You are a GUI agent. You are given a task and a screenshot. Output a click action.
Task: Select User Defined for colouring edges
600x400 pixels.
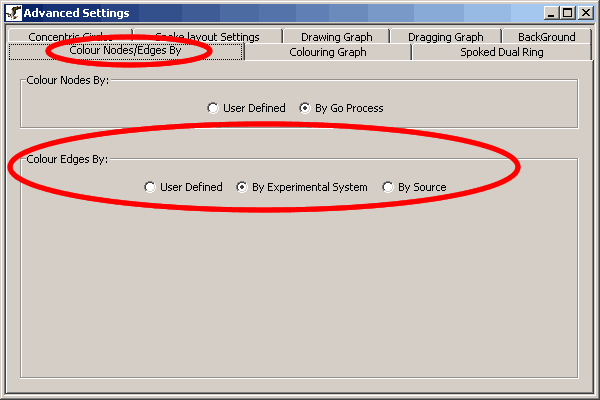pyautogui.click(x=150, y=187)
